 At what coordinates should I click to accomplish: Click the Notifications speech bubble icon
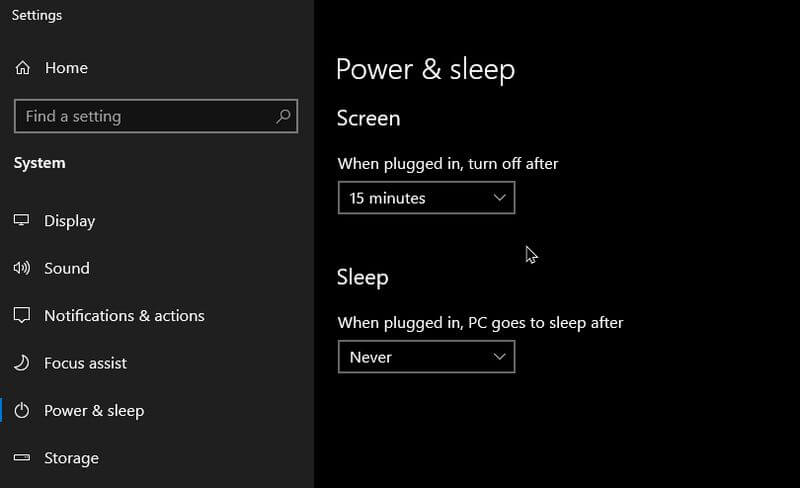[22, 316]
